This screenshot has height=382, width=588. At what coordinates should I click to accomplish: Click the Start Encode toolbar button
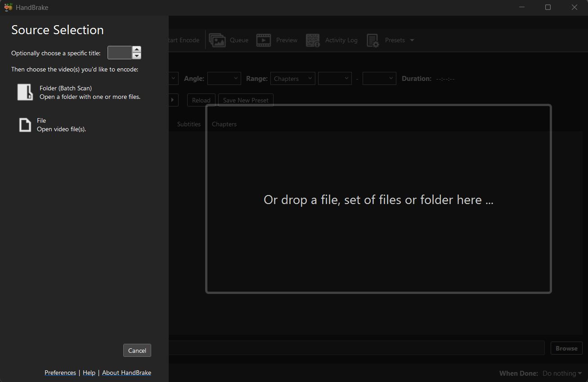184,40
